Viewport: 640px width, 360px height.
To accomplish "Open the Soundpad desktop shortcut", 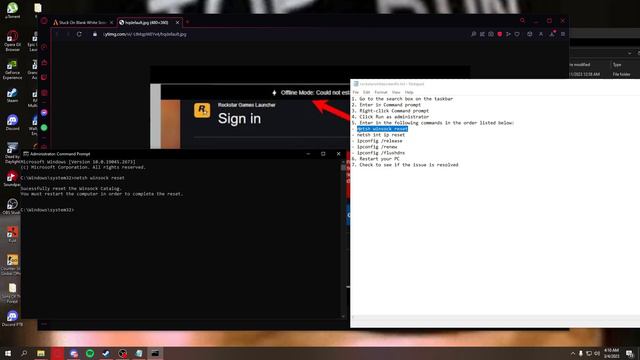I will click(12, 179).
